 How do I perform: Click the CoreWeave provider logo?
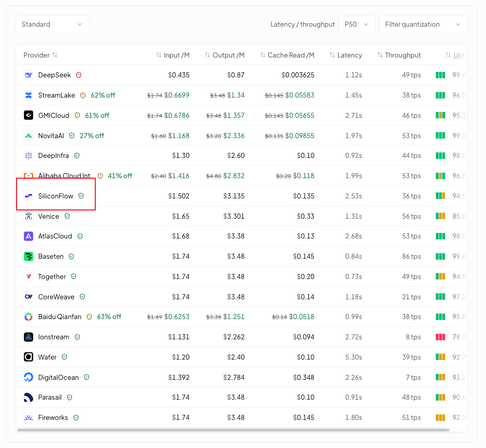point(29,297)
